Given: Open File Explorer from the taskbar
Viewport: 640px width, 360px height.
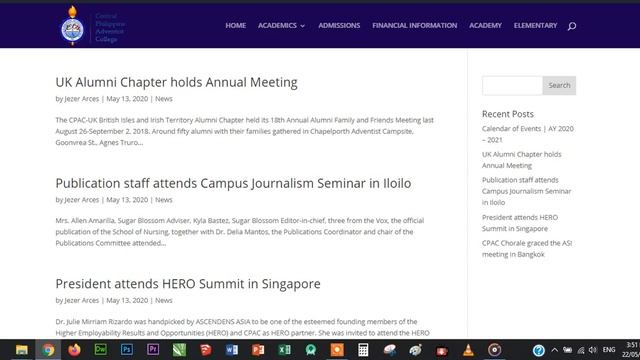Looking at the screenshot, I should (x=22, y=350).
